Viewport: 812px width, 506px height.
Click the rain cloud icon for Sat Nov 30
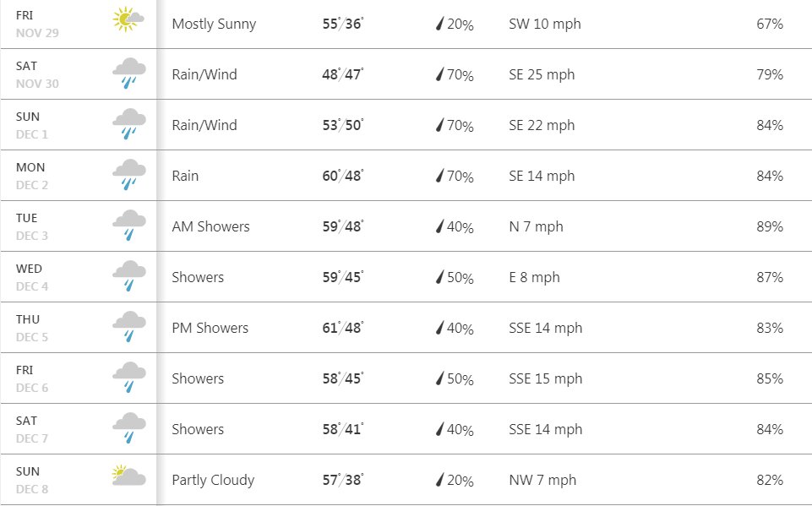click(x=129, y=73)
